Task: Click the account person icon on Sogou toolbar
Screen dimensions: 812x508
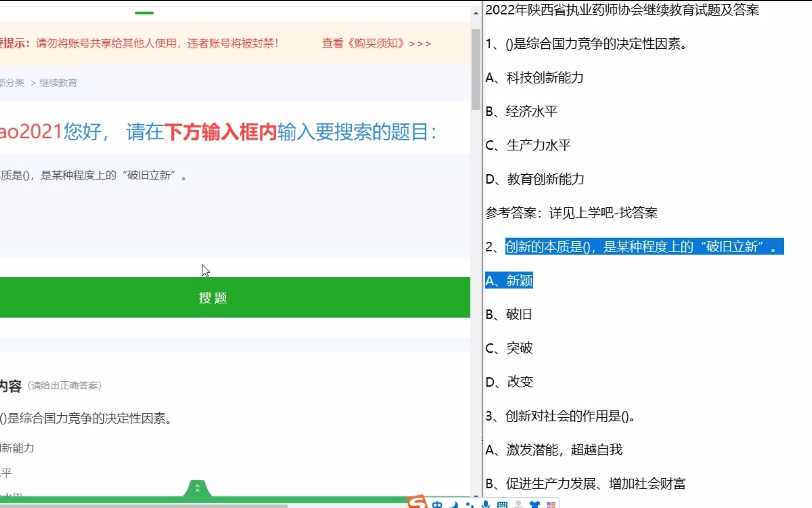Action: [x=519, y=504]
